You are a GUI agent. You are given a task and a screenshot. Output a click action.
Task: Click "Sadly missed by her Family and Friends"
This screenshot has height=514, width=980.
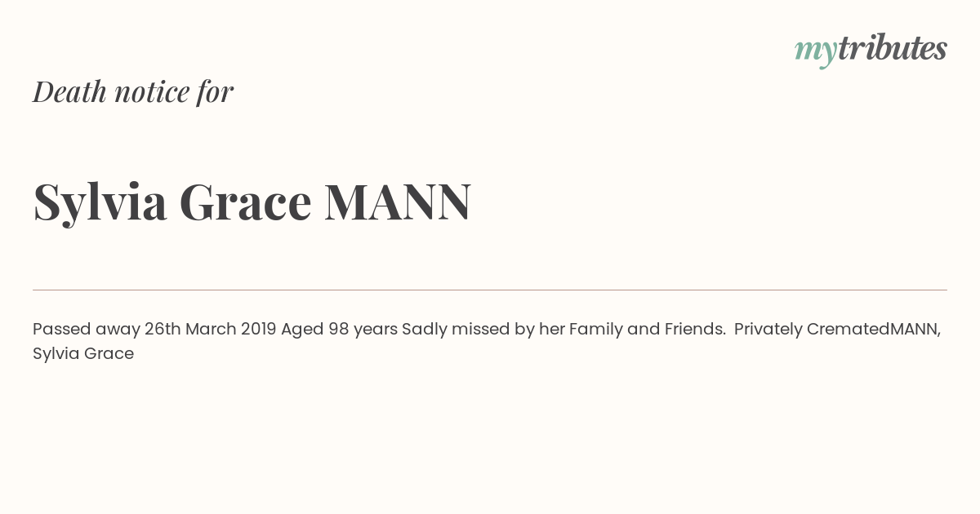(563, 330)
